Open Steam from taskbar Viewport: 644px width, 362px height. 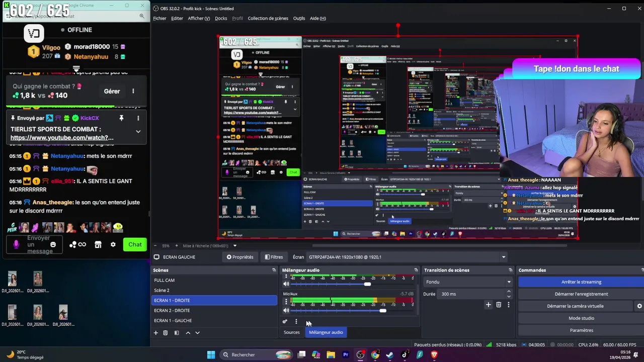pyautogui.click(x=389, y=354)
